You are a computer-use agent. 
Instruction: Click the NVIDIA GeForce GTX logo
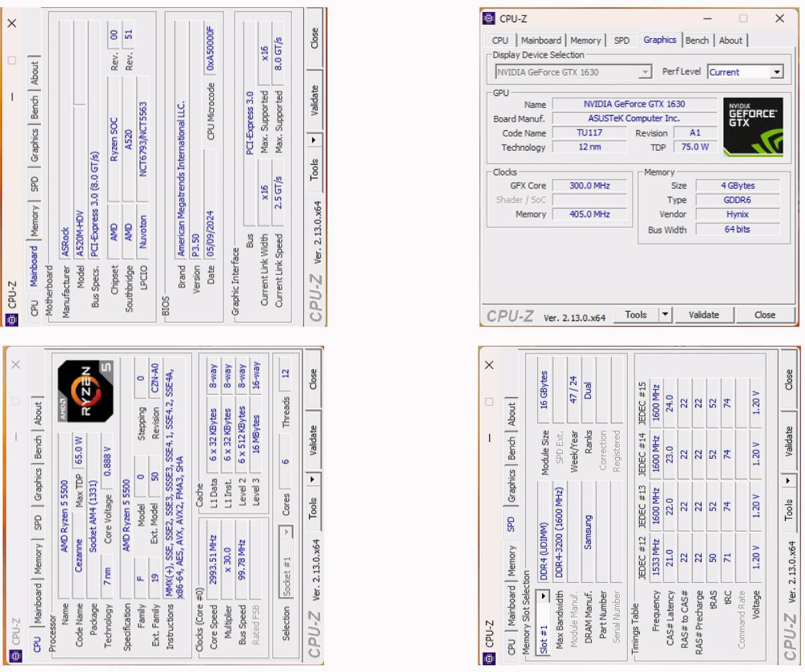click(x=753, y=127)
